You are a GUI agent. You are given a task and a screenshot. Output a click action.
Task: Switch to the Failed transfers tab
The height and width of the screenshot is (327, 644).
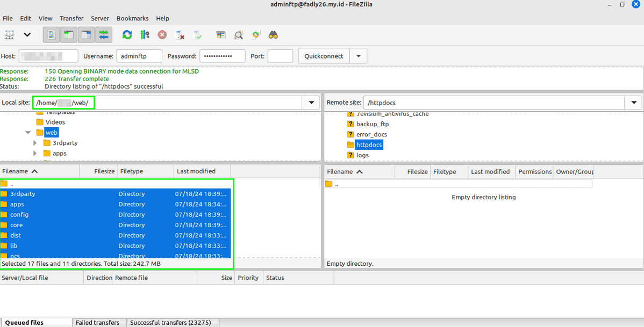click(x=99, y=322)
